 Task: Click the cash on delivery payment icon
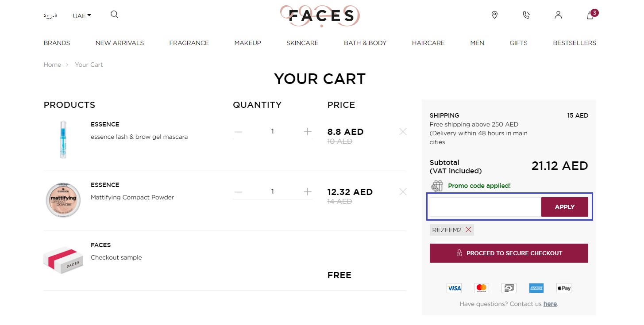(509, 288)
